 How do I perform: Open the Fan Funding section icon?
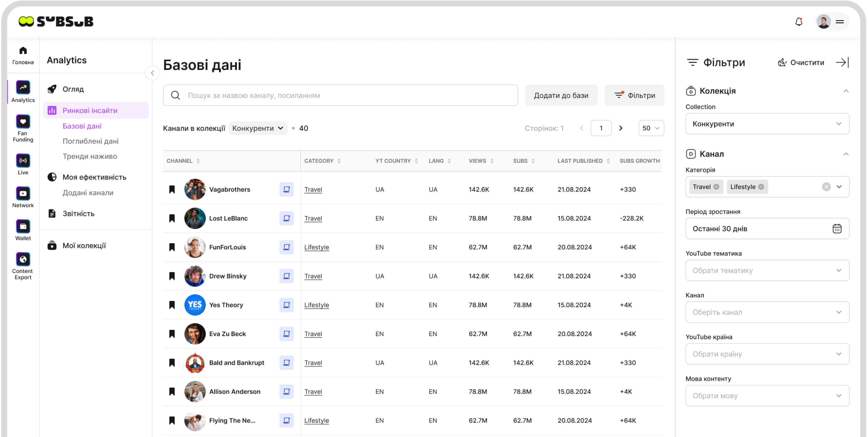tap(23, 122)
